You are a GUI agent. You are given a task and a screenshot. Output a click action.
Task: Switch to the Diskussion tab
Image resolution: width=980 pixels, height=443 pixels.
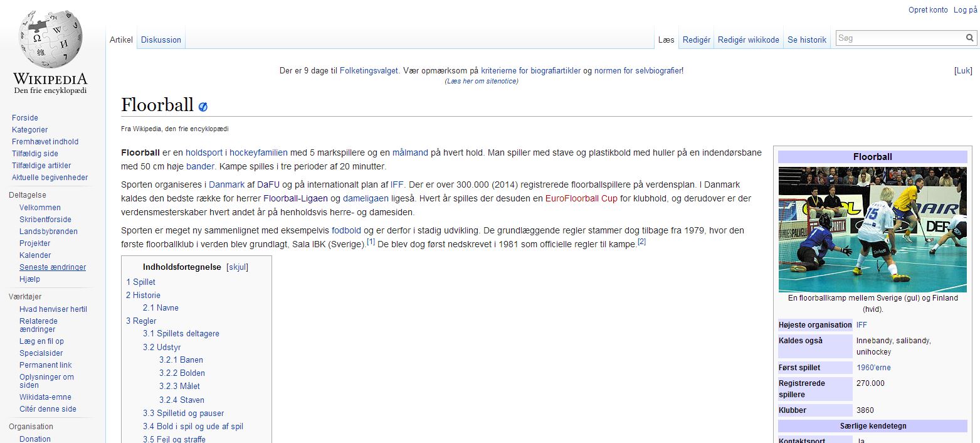[161, 40]
